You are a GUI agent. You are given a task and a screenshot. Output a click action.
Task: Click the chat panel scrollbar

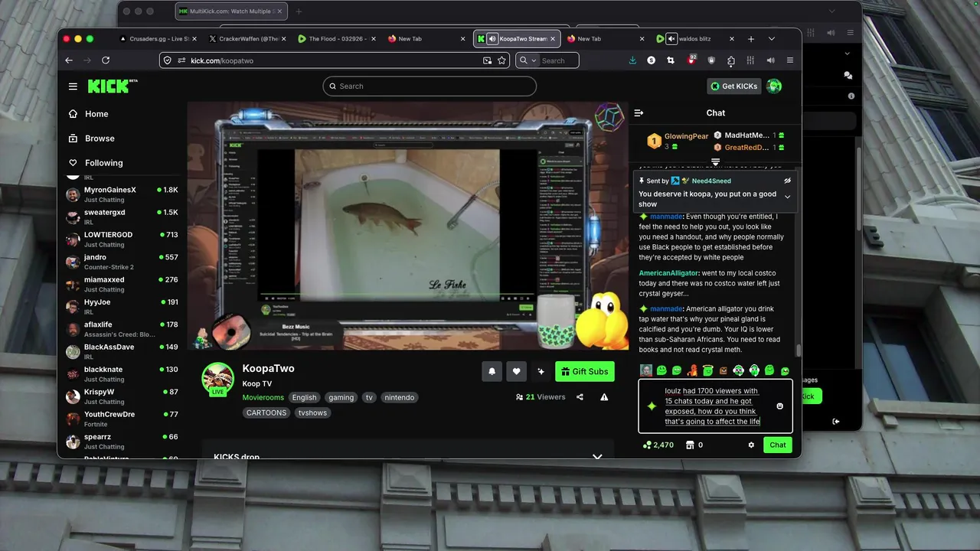(x=798, y=350)
